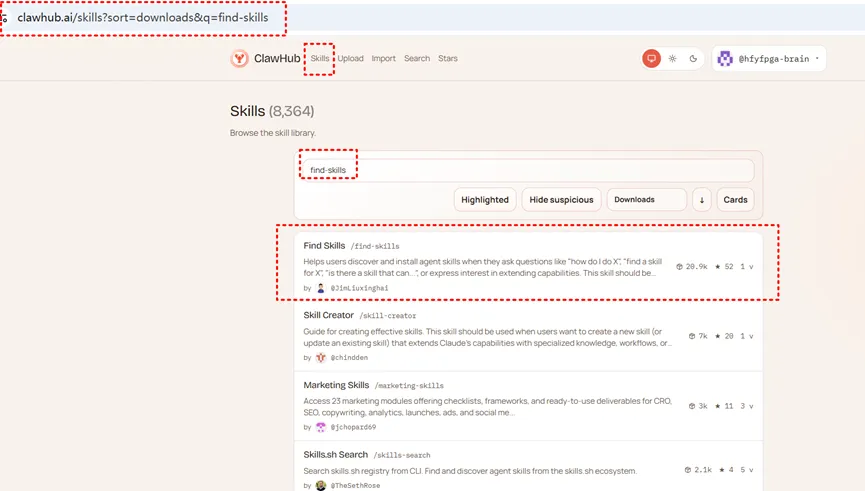Viewport: 865px width, 491px height.
Task: Click the @JimLiuxinghai author avatar
Action: pos(321,288)
